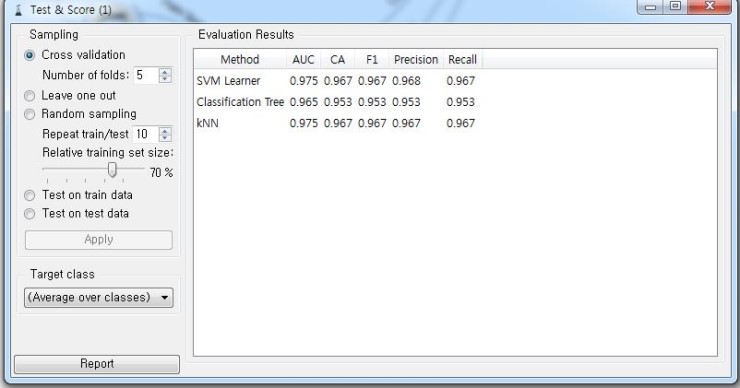Increase repeat train/test count up arrow
The height and width of the screenshot is (388, 740).
tap(165, 131)
